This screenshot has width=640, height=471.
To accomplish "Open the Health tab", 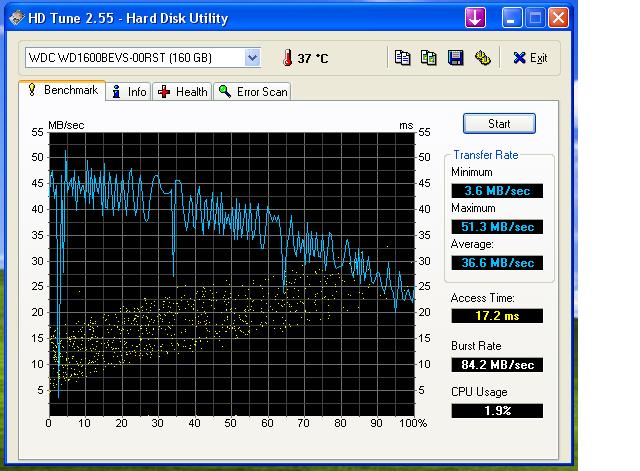I will point(183,91).
